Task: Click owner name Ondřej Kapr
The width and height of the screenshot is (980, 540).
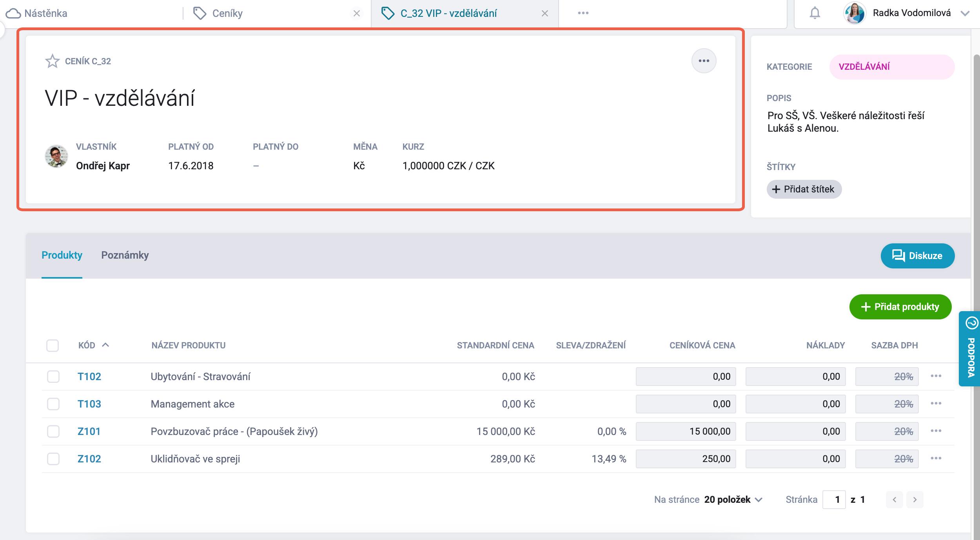Action: tap(103, 166)
